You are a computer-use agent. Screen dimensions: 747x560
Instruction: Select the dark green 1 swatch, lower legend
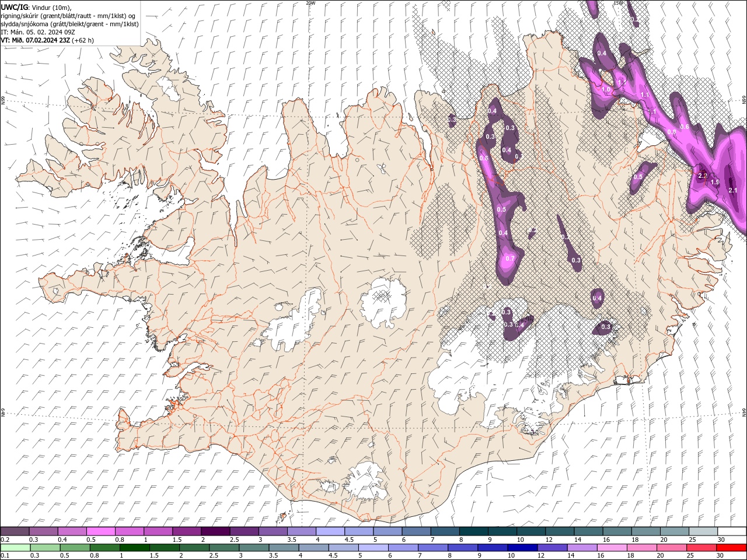[x=134, y=548]
